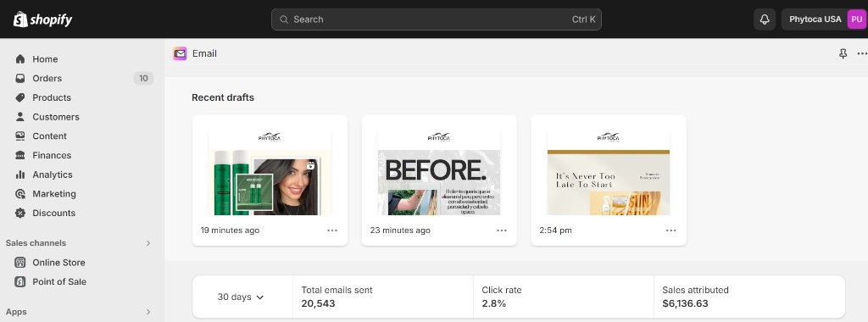The width and height of the screenshot is (868, 322).
Task: Open the green bottles draft thumbnail
Action: (x=270, y=171)
